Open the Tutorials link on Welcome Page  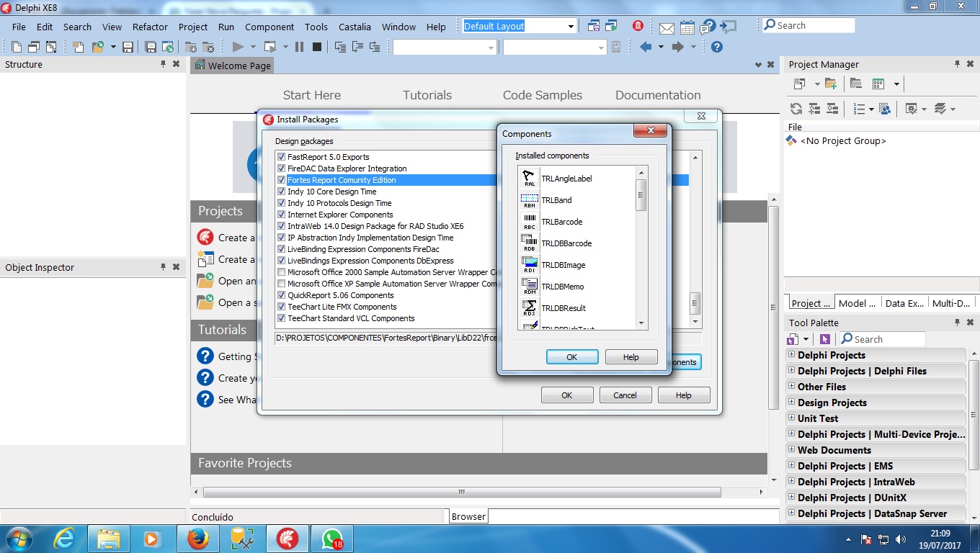point(427,95)
